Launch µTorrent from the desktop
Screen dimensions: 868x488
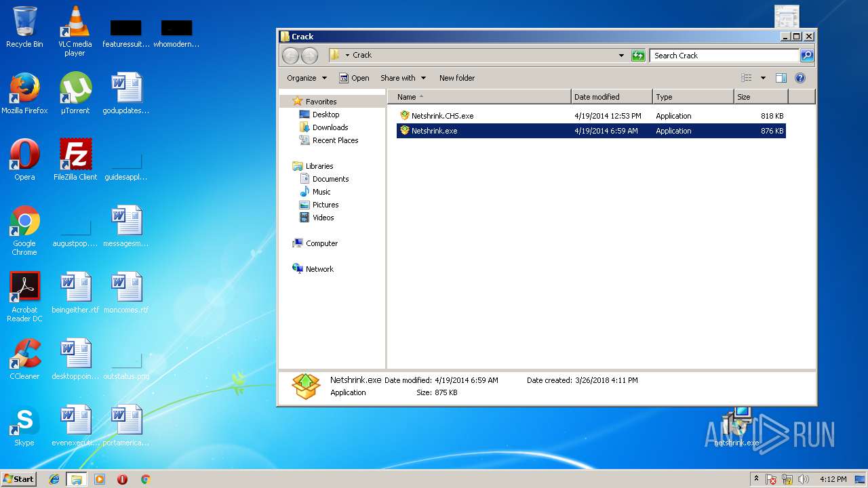pos(75,94)
